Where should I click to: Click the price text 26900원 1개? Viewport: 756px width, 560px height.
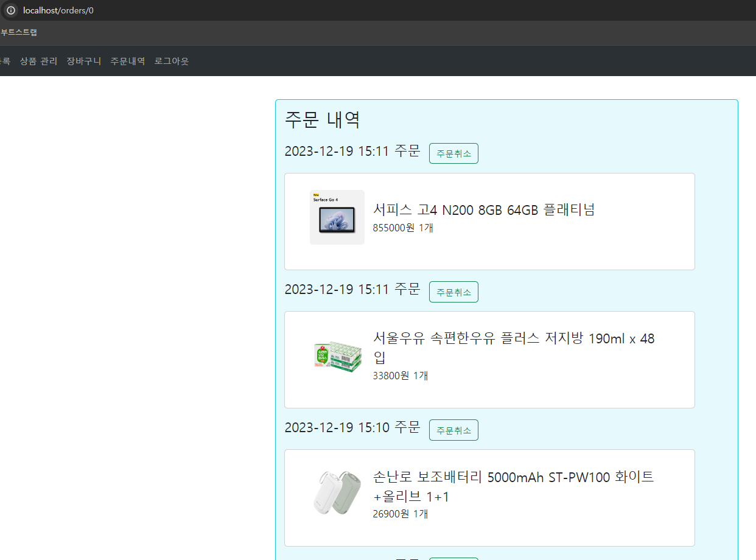401,514
